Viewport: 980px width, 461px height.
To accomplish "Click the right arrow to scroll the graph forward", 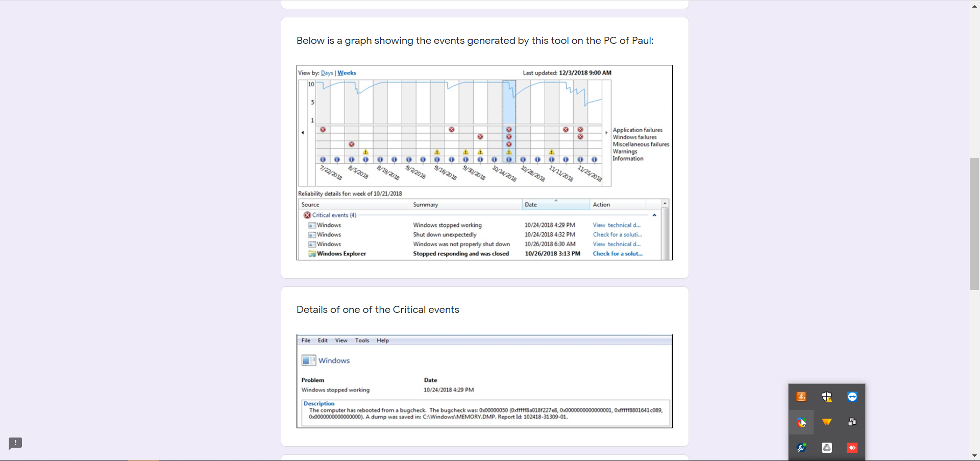I will point(605,132).
